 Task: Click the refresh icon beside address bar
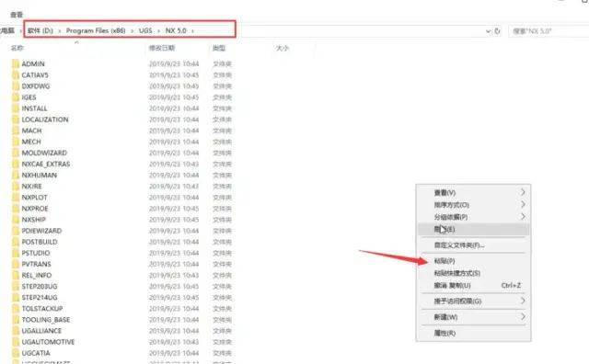[497, 31]
